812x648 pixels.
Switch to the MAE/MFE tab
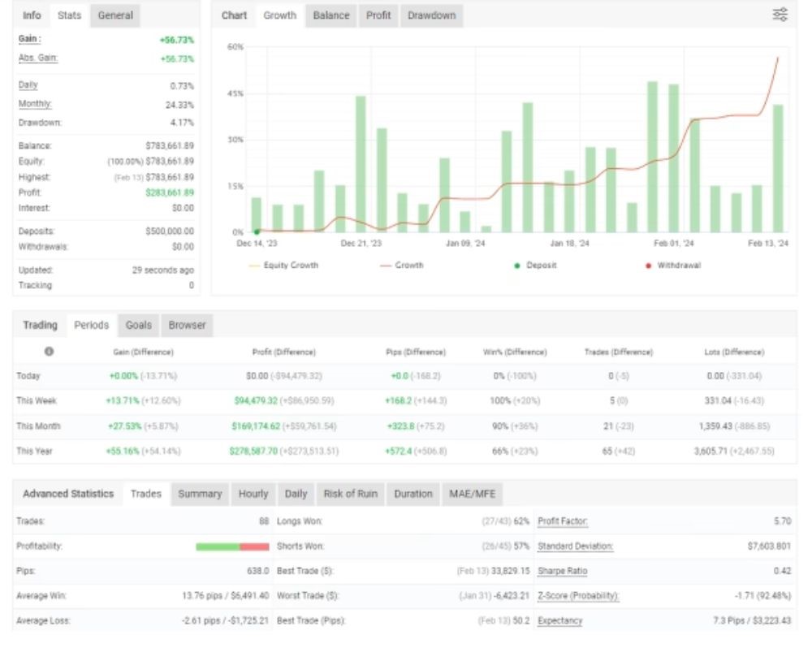472,494
